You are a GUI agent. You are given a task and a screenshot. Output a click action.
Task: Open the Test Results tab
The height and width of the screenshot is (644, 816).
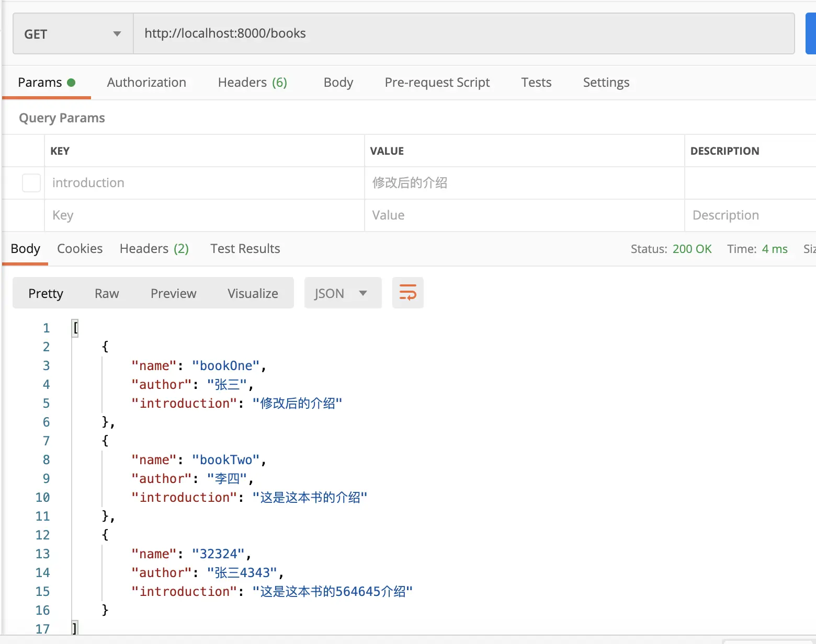coord(245,249)
